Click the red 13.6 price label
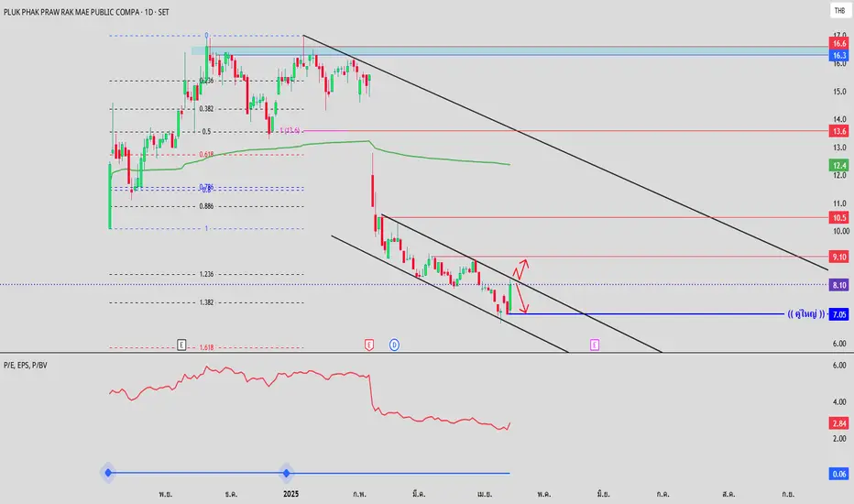The height and width of the screenshot is (504, 854). coord(840,131)
